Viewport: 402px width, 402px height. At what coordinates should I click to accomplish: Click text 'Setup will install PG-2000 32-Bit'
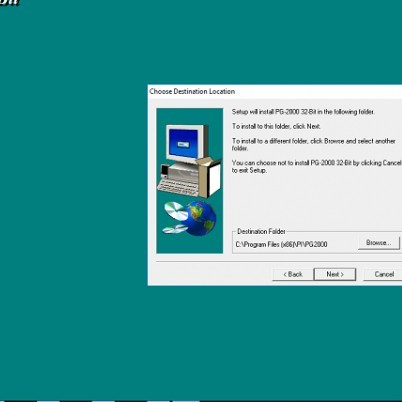point(274,112)
